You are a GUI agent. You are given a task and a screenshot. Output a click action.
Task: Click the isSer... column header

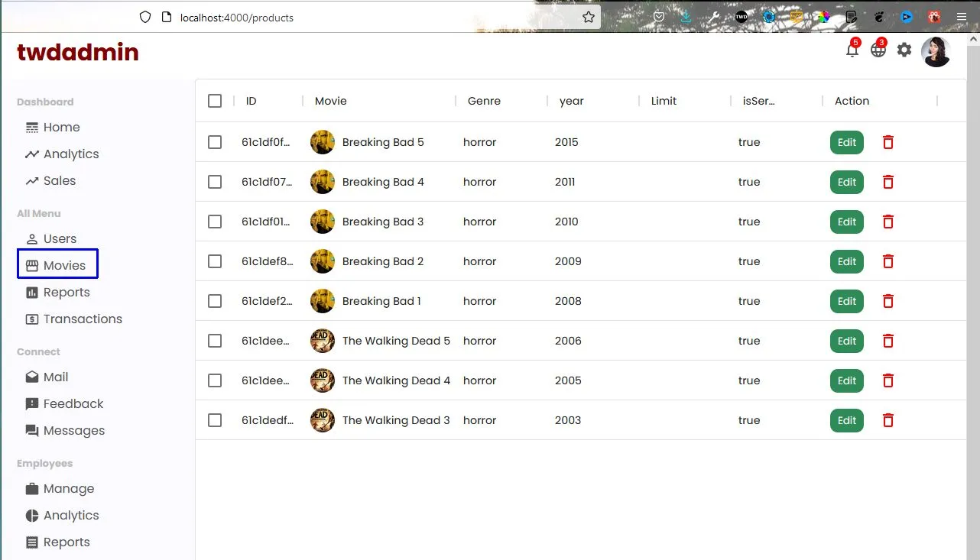[x=758, y=101]
